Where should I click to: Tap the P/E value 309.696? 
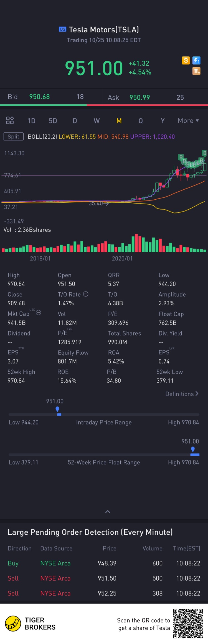pos(118,323)
